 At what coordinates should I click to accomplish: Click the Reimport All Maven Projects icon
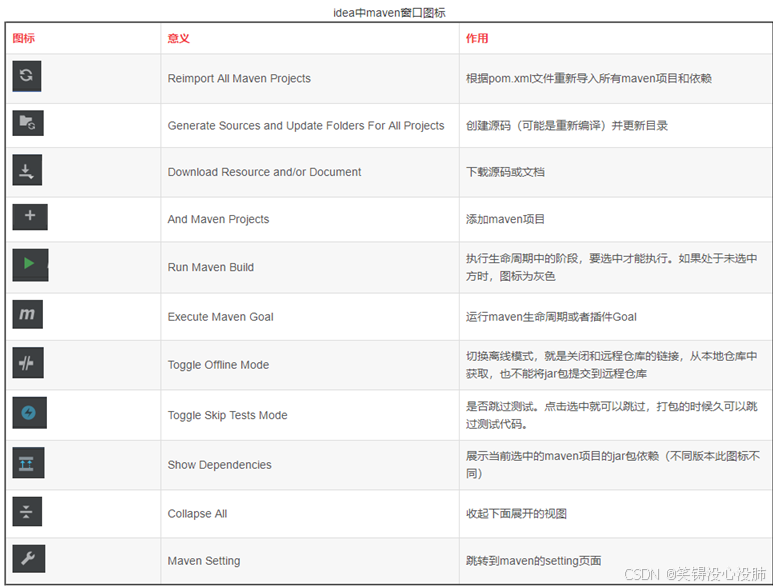(27, 76)
